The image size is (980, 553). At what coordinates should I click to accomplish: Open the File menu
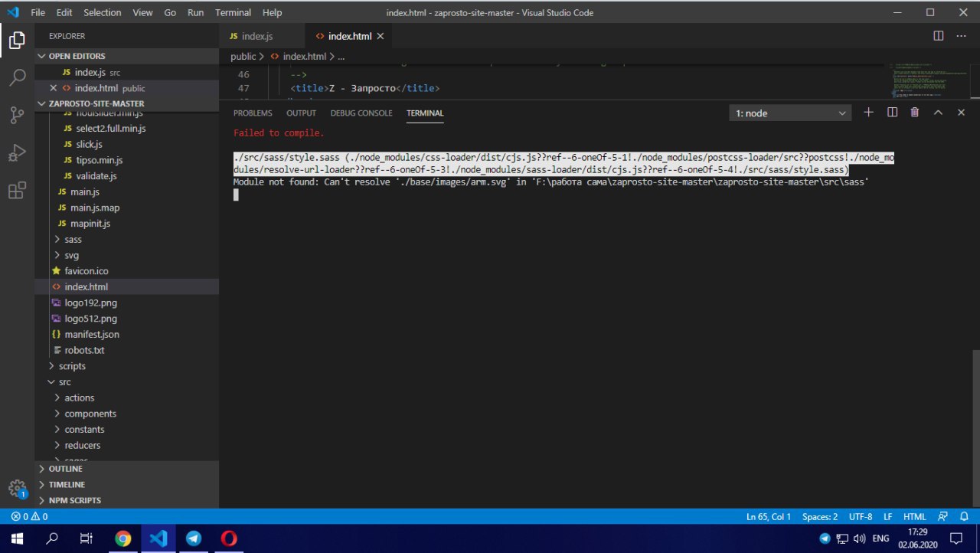click(38, 12)
